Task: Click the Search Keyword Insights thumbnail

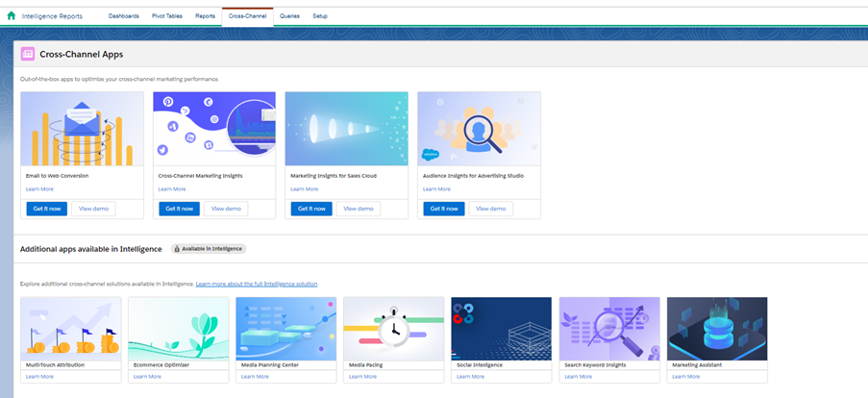Action: 609,329
